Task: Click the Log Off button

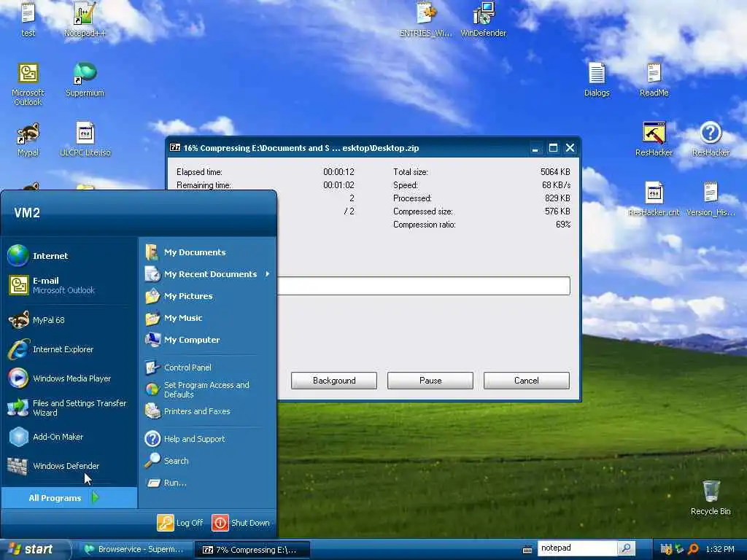Action: [181, 523]
